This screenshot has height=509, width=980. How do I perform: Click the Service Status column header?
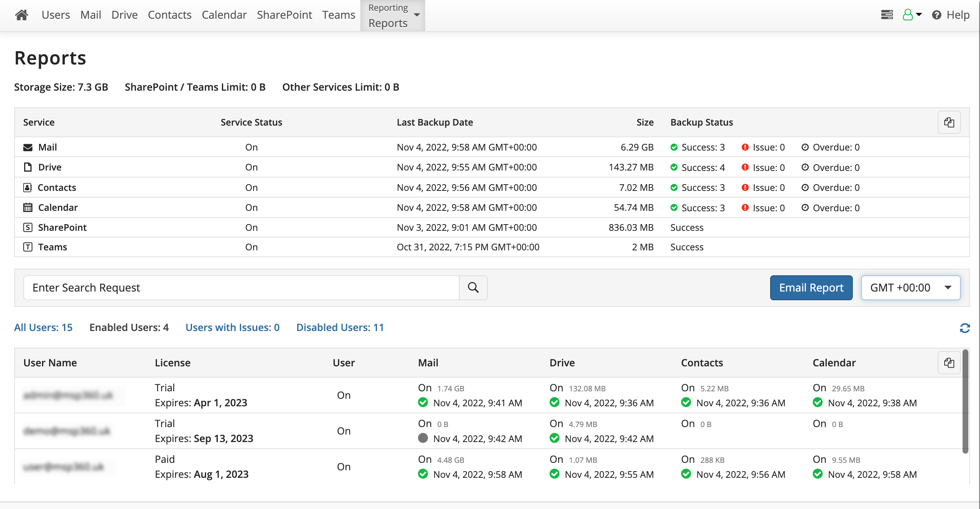tap(251, 122)
